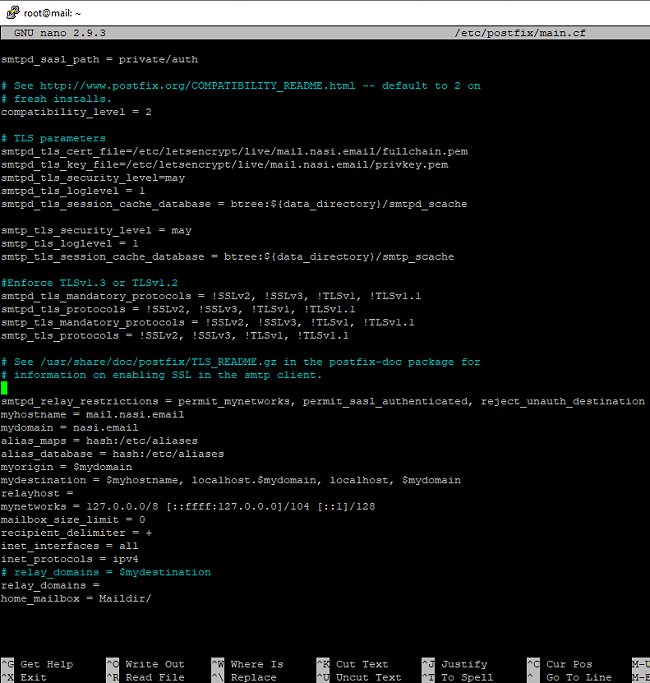This screenshot has width=650, height=683.
Task: Click the ^C Cur Pos shortcut
Action: pos(559,664)
